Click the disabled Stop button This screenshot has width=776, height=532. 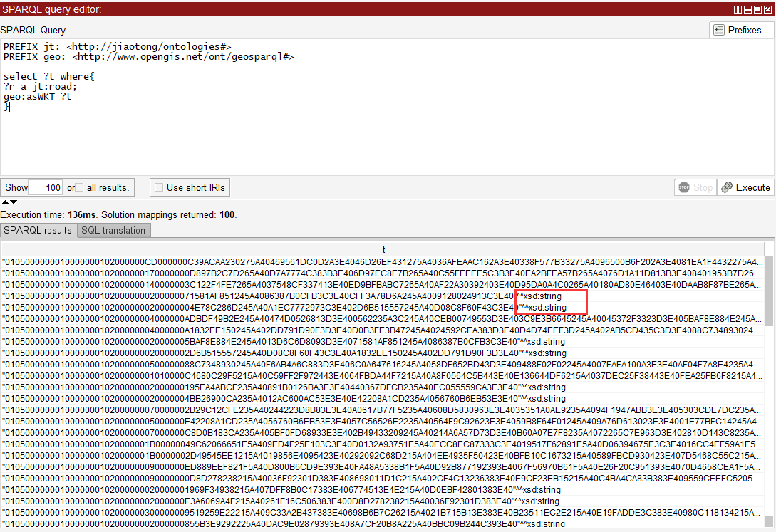695,187
